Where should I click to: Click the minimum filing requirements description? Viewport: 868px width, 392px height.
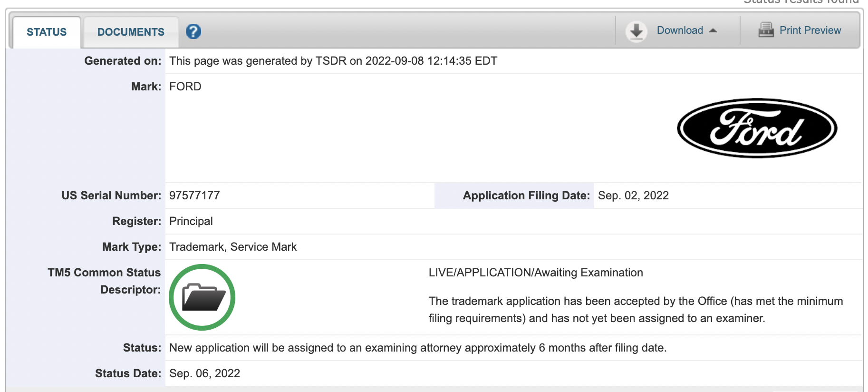coord(636,310)
